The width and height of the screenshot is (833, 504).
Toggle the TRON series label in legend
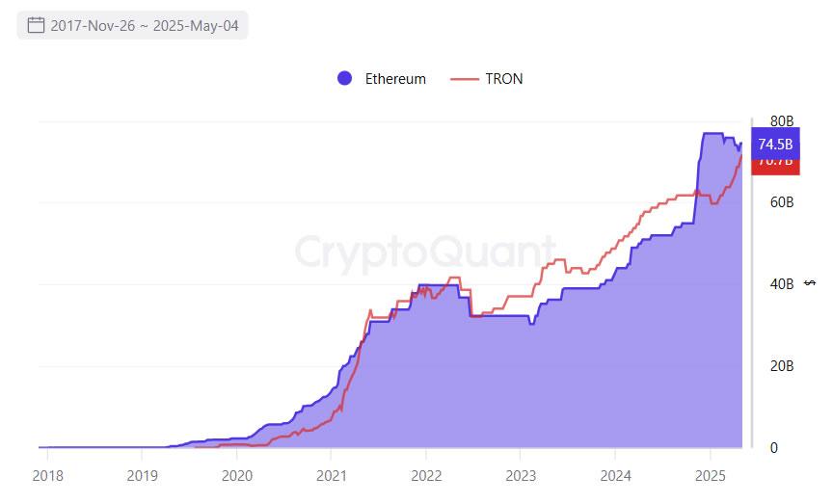click(x=505, y=79)
